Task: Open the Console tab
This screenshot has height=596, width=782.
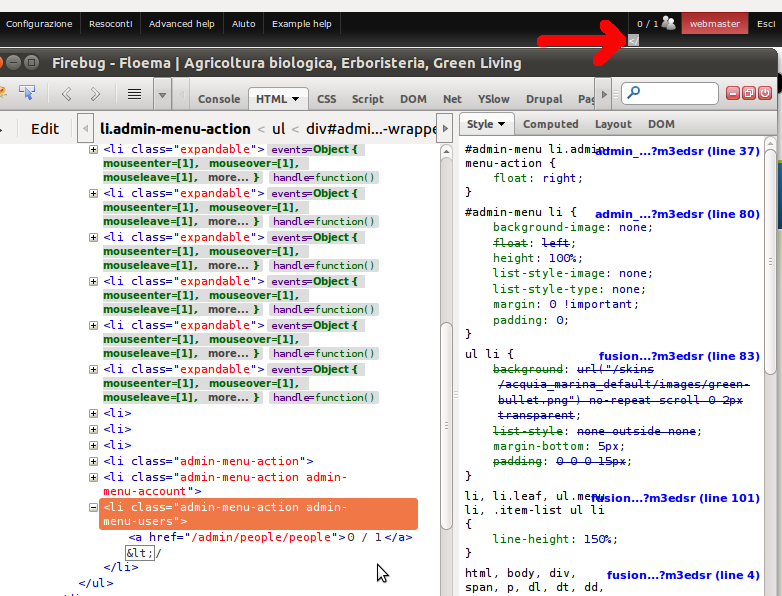Action: 219,99
